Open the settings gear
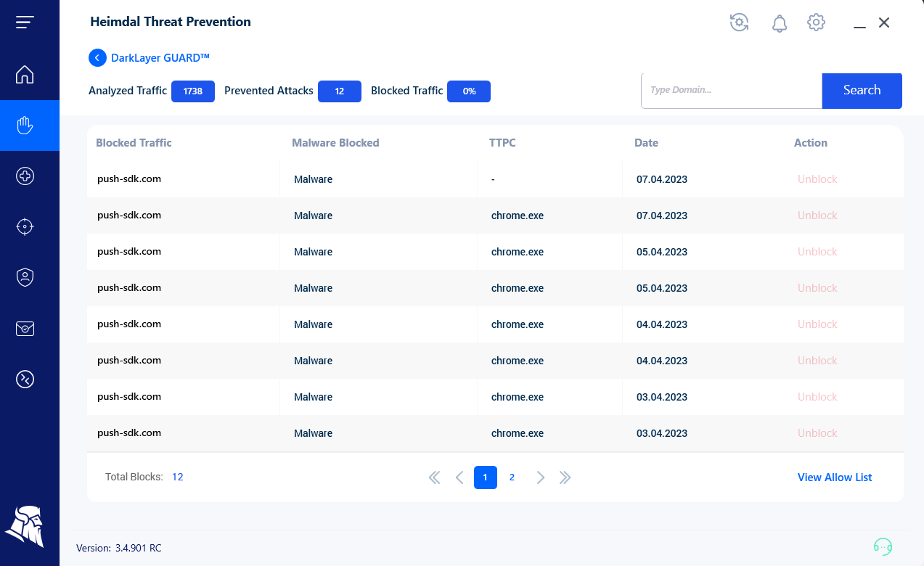 pyautogui.click(x=815, y=22)
